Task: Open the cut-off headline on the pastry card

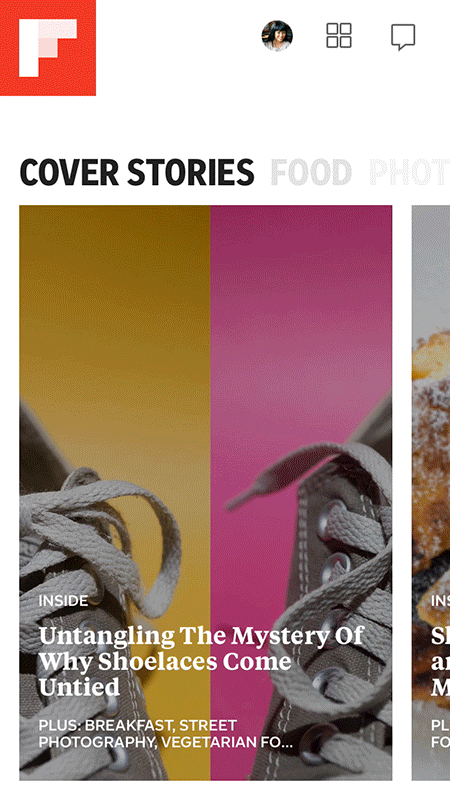Action: coord(440,661)
